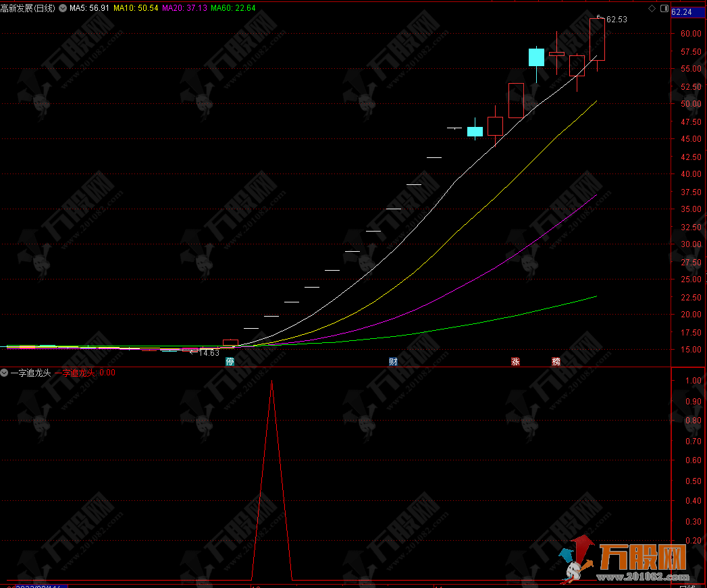The width and height of the screenshot is (707, 588).
Task: Click the 榜 ranking marker icon
Action: 556,361
